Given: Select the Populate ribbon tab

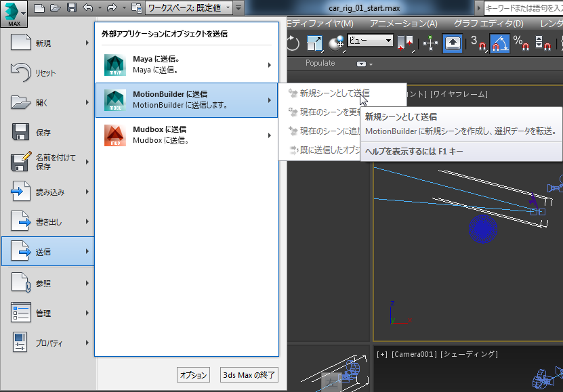Looking at the screenshot, I should point(320,63).
